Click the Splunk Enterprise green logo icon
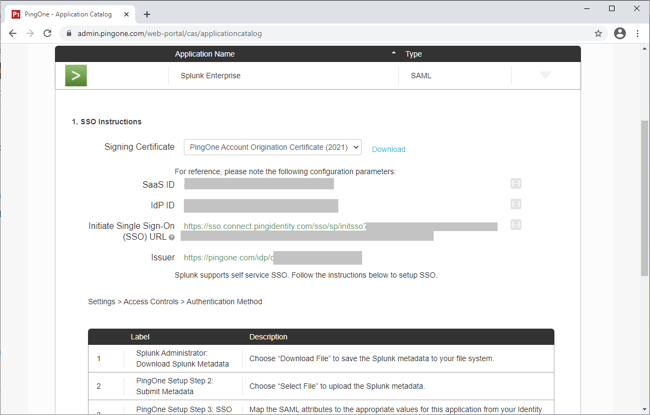Image resolution: width=650 pixels, height=415 pixels. coord(76,75)
